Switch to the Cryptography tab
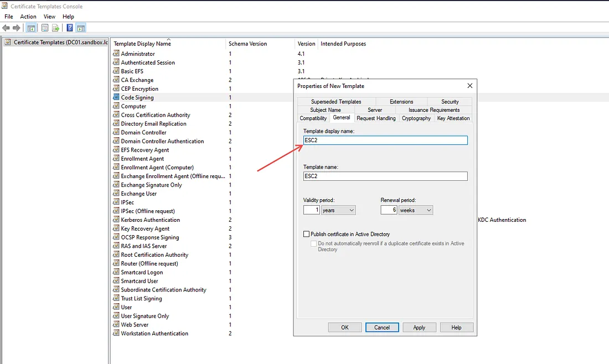This screenshot has width=609, height=364. coord(416,118)
